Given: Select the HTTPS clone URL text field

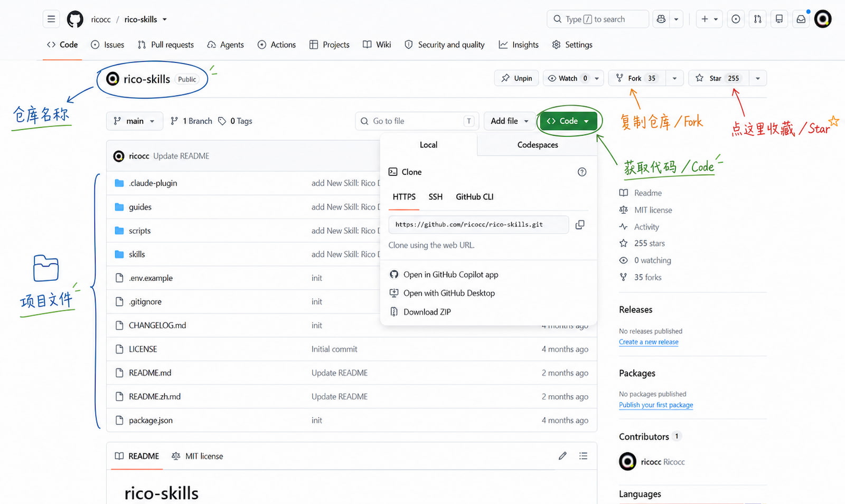Looking at the screenshot, I should pos(478,224).
